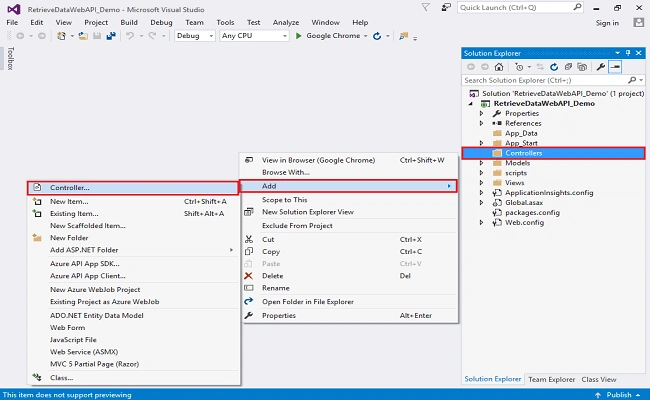The height and width of the screenshot is (400, 650).
Task: Click the Navigate Backward toolbar icon
Action: pyautogui.click(x=20, y=36)
